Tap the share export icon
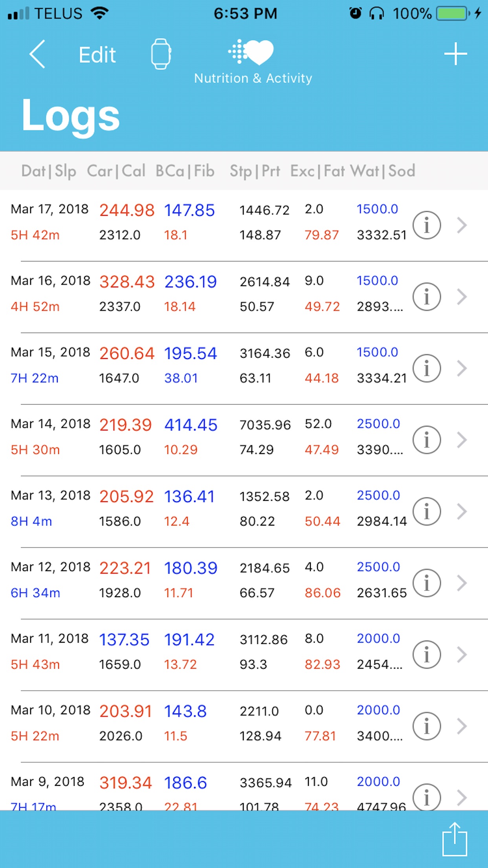The width and height of the screenshot is (488, 868). click(x=455, y=839)
